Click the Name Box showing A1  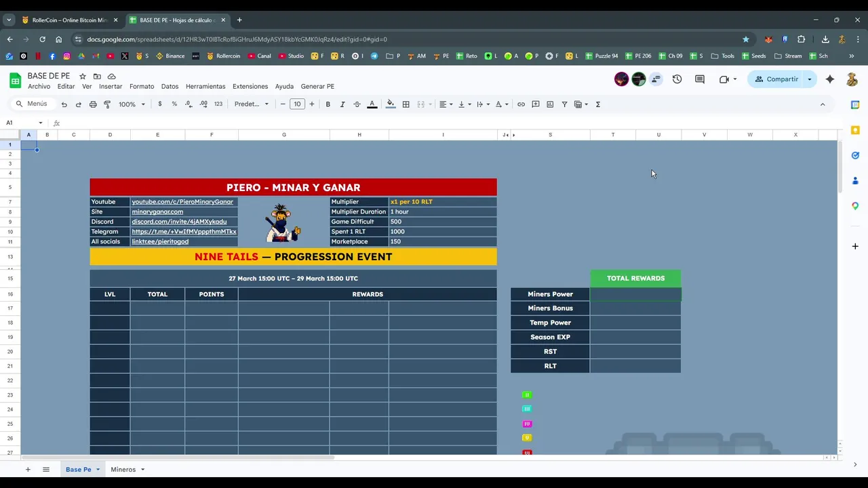pyautogui.click(x=24, y=123)
